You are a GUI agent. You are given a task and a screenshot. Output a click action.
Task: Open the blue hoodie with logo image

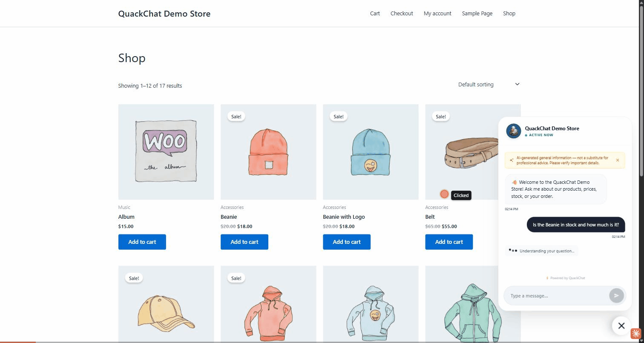tap(371, 304)
